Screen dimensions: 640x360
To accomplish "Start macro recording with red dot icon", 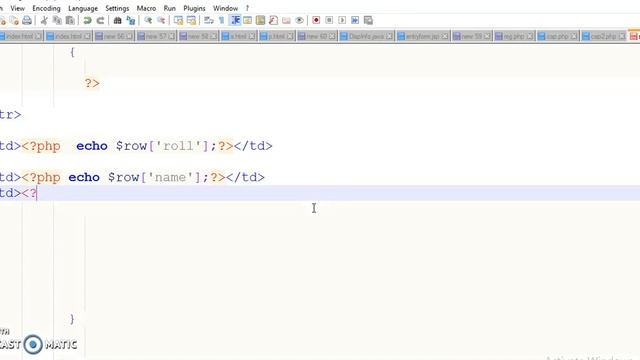I will coord(316,20).
